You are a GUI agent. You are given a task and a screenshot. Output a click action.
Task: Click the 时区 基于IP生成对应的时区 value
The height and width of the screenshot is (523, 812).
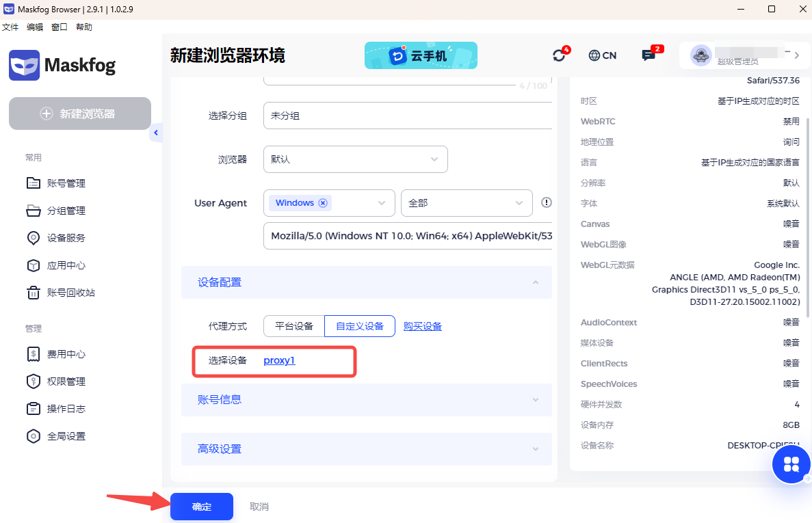point(758,101)
